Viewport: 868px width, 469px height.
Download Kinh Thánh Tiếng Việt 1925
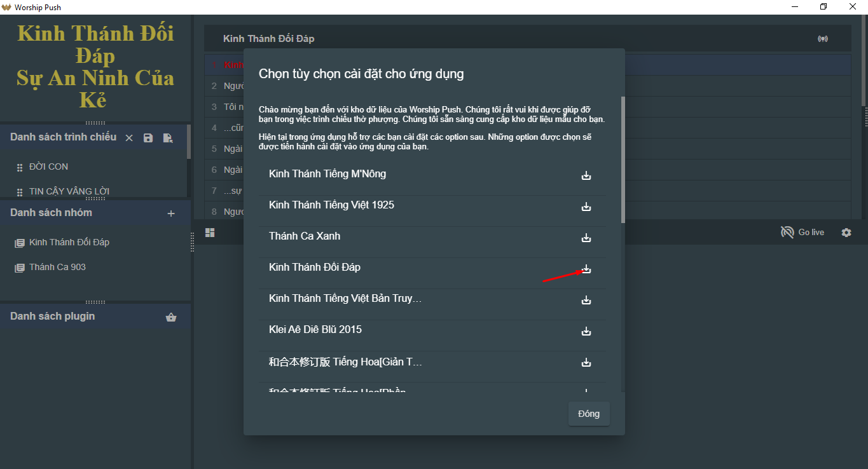pyautogui.click(x=586, y=207)
